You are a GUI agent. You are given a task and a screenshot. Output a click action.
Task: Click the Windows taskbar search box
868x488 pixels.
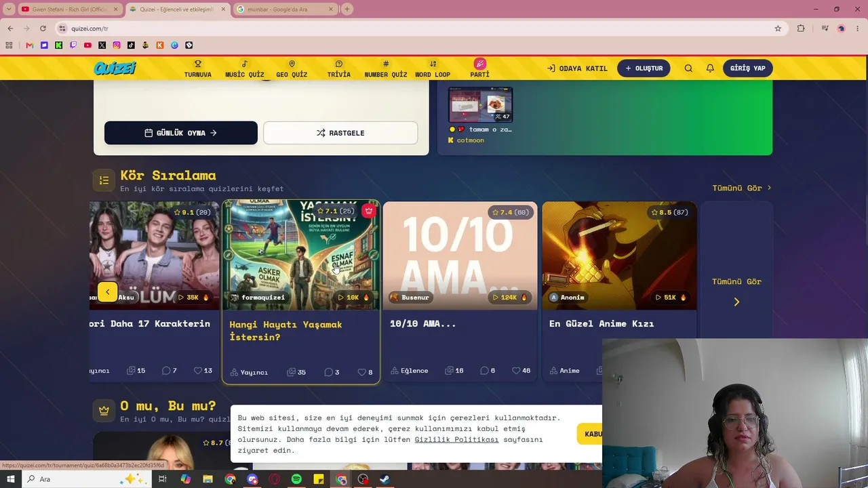pos(86,479)
